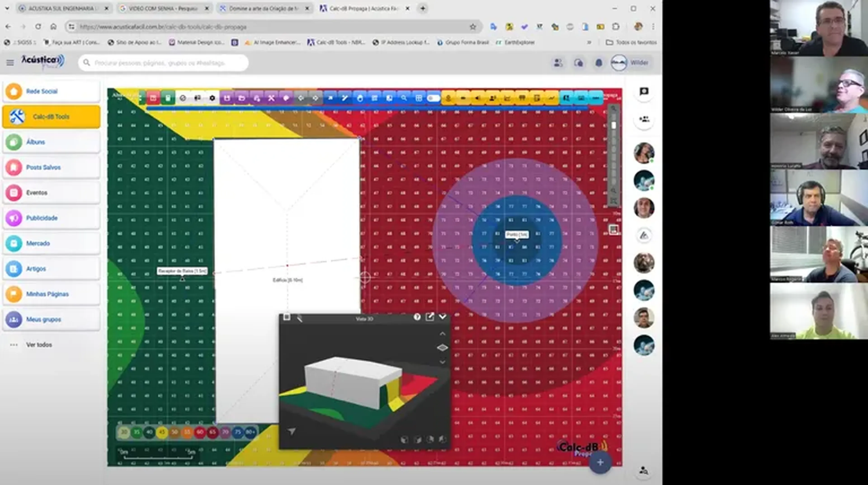Select the magnifier search tool in blue toolbar group
The width and height of the screenshot is (868, 485).
pos(404,98)
